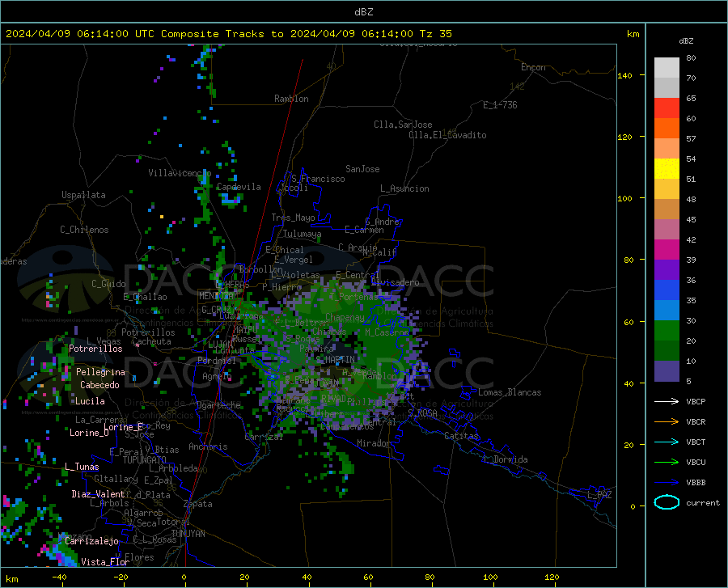Click the TUPUNGATO label
The height and width of the screenshot is (588, 728).
click(x=145, y=460)
